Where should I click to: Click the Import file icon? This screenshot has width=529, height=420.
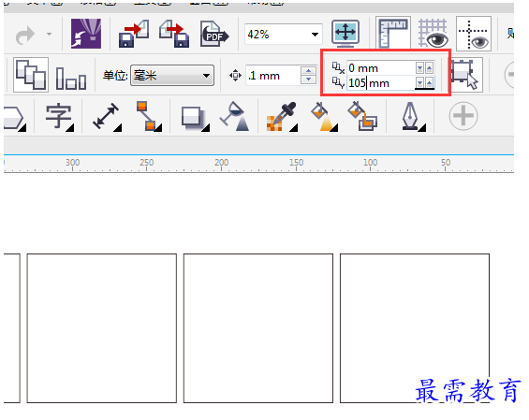134,34
